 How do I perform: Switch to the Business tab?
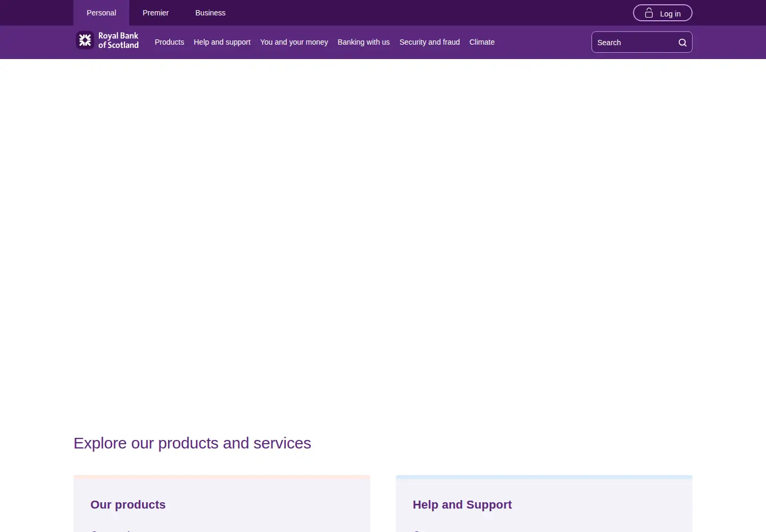210,13
